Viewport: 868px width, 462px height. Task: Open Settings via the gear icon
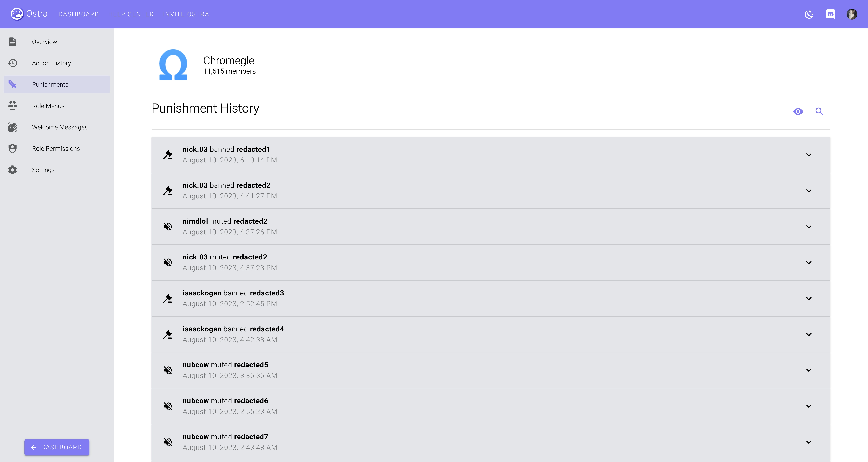[x=12, y=170]
